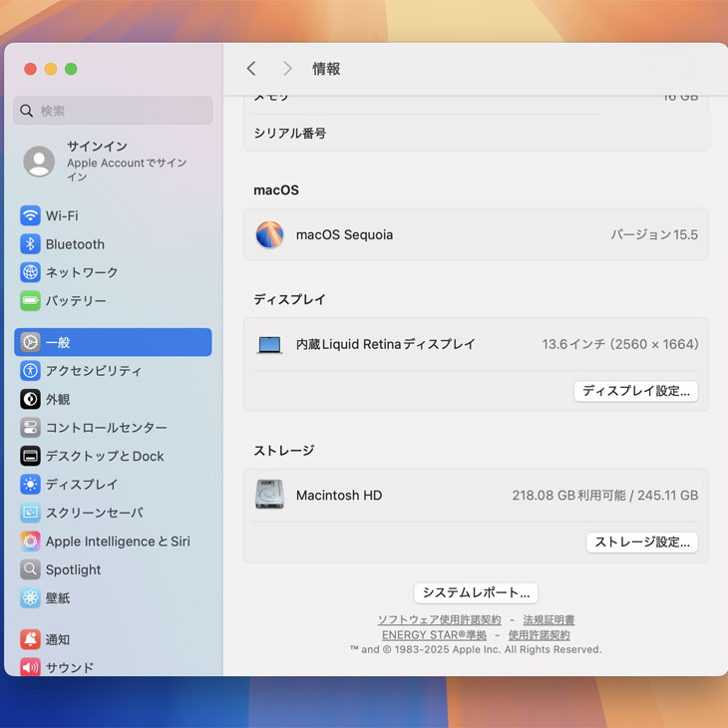Open ストレージ設定... button
728x728 pixels.
[641, 542]
